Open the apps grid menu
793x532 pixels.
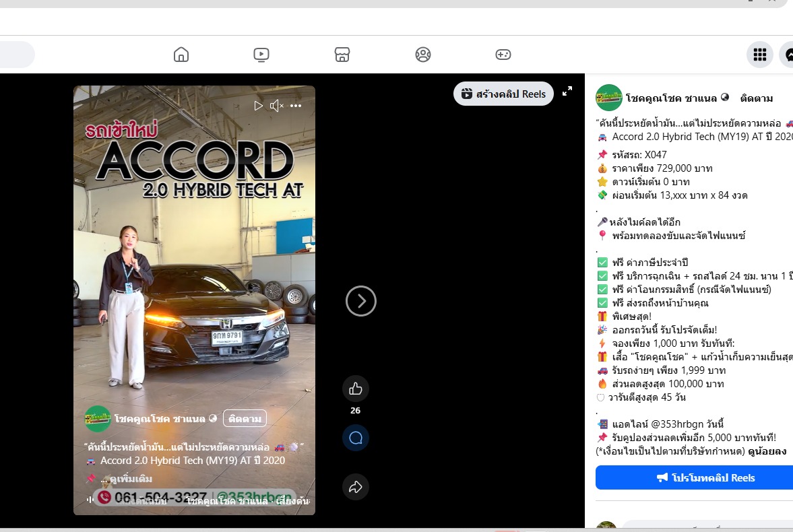click(759, 55)
